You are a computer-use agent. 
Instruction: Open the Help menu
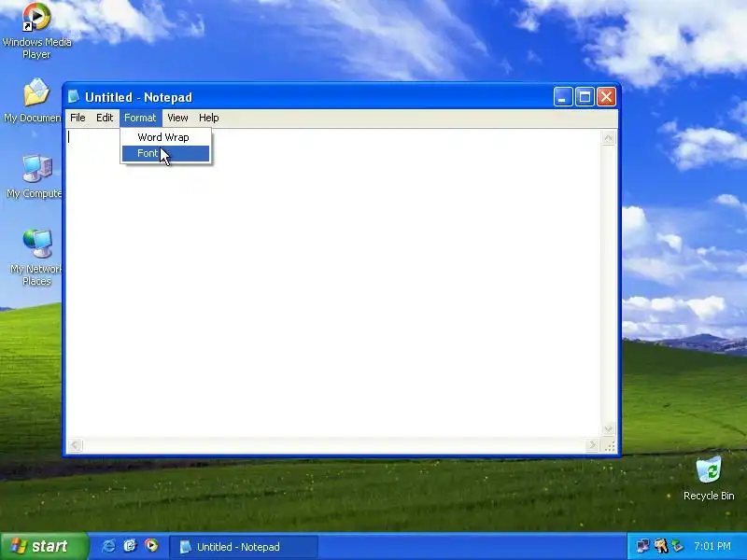(x=208, y=118)
